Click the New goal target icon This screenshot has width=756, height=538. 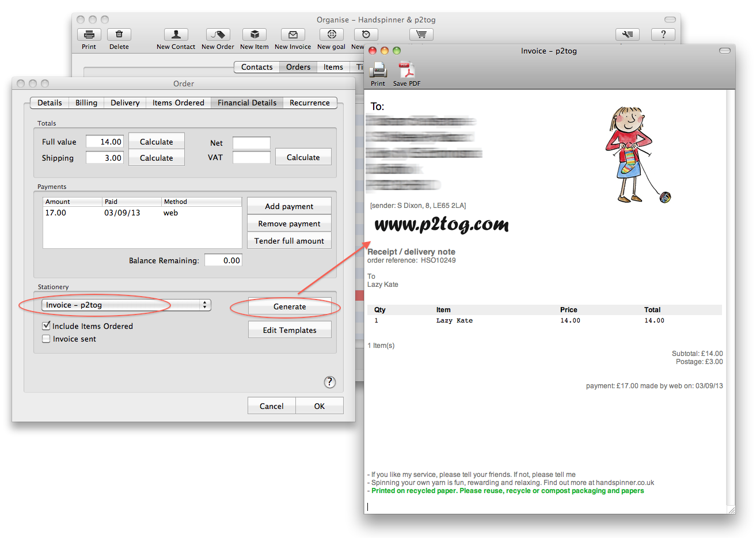pos(332,35)
